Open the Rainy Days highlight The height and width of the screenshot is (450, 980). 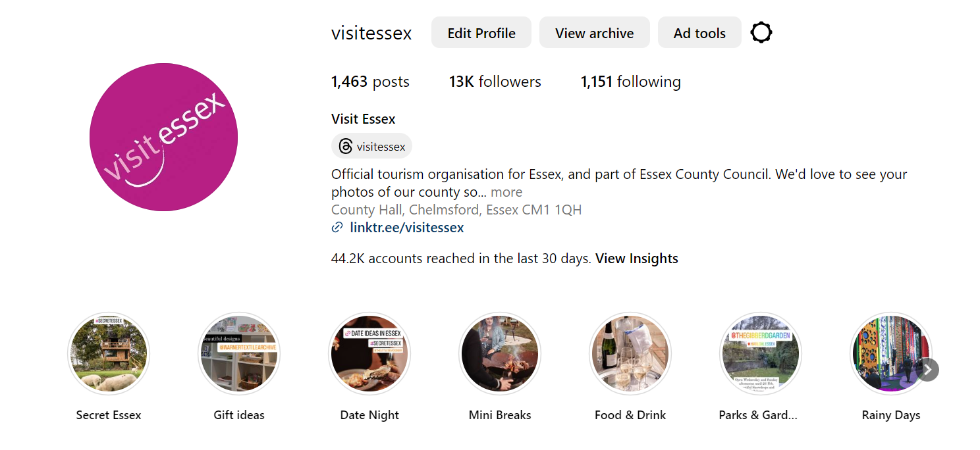click(x=890, y=353)
